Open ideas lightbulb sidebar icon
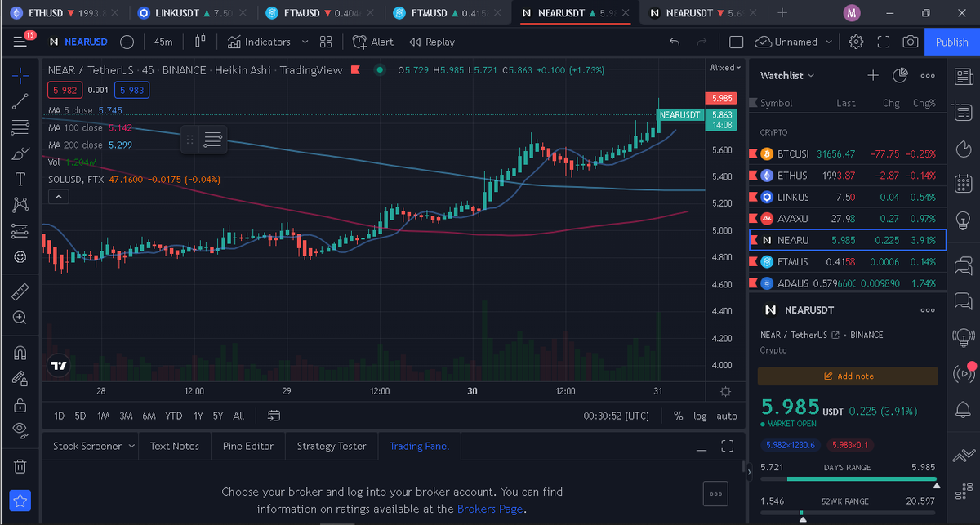This screenshot has width=980, height=525. point(963,220)
